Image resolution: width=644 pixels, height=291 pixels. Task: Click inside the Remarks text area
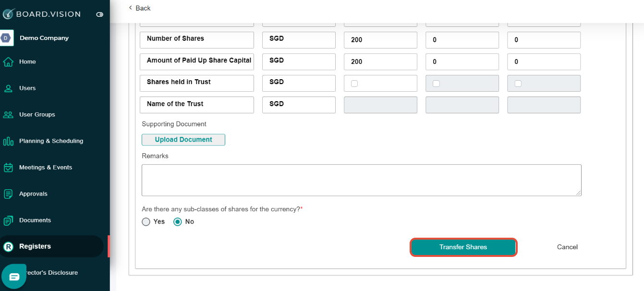(360, 180)
